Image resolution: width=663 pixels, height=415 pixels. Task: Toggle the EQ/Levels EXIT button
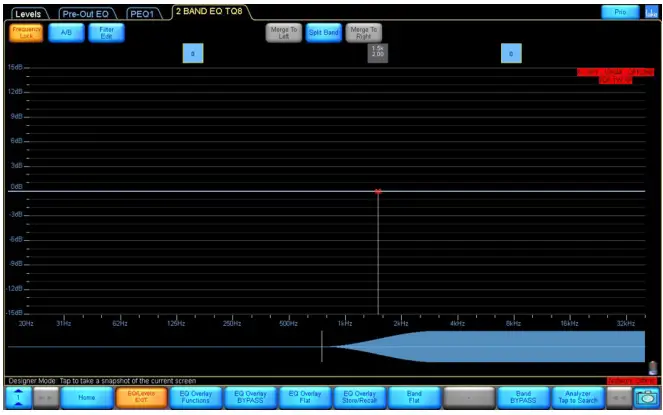coord(141,398)
